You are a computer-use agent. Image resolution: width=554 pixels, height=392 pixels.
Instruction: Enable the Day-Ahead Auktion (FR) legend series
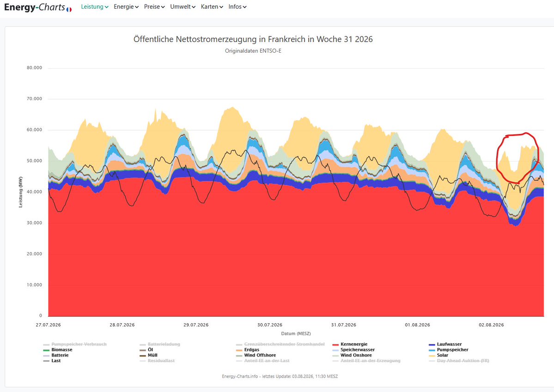(459, 361)
